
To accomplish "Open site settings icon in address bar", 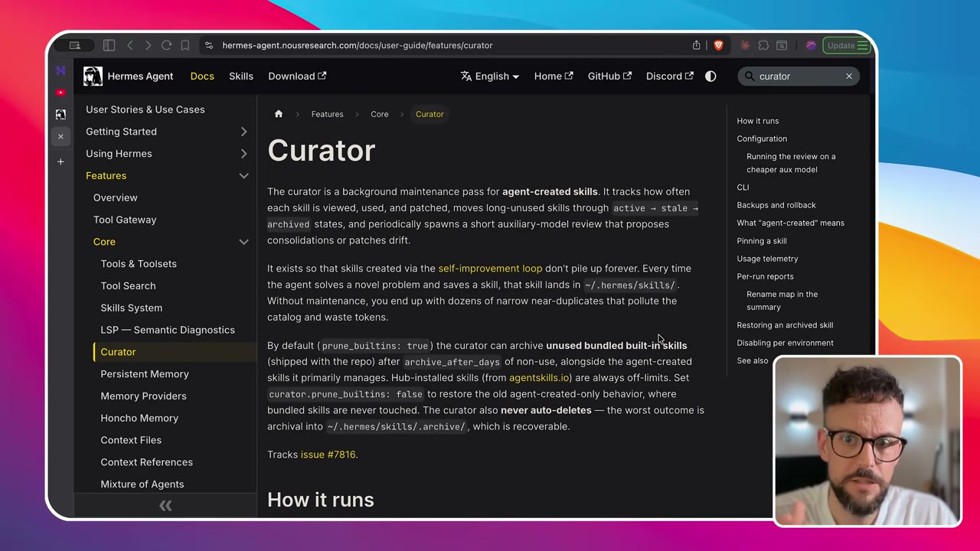I will click(208, 45).
